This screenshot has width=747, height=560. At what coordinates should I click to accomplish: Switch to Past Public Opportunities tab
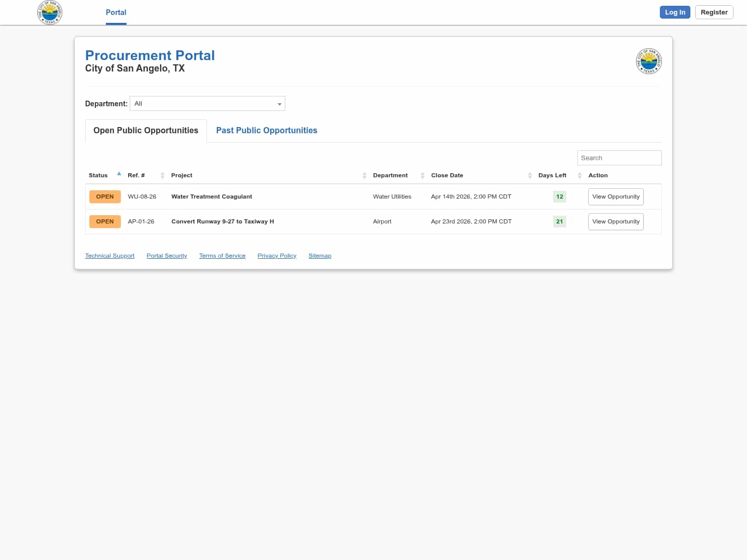pyautogui.click(x=266, y=130)
